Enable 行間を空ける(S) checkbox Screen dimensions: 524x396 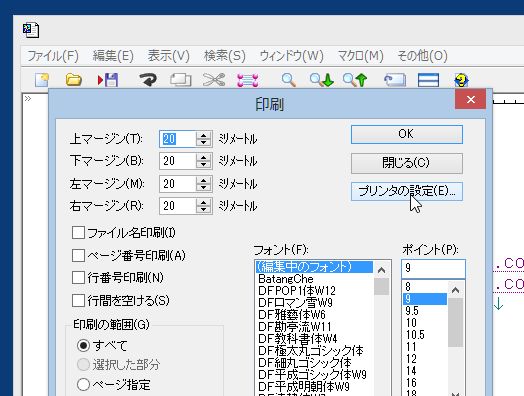tap(78, 300)
